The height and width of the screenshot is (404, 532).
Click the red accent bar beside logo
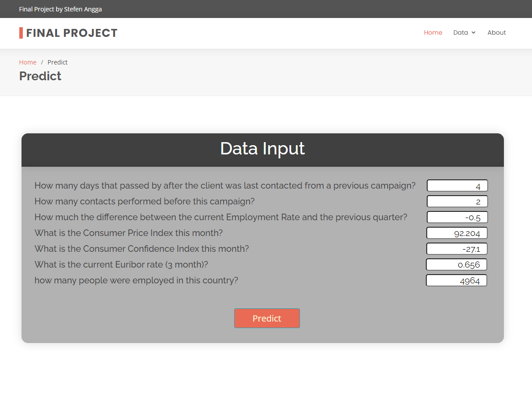pos(20,32)
